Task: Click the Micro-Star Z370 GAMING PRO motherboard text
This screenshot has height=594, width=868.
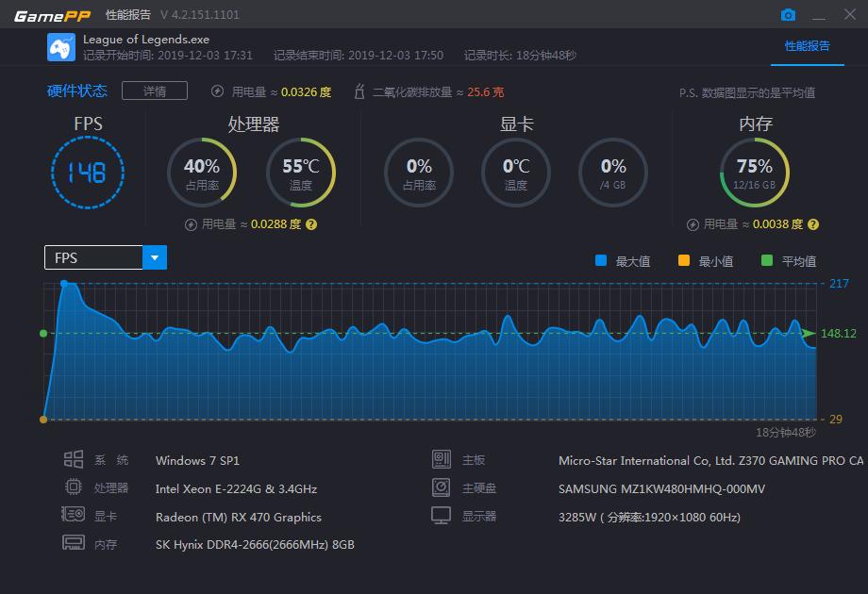Action: coord(710,461)
